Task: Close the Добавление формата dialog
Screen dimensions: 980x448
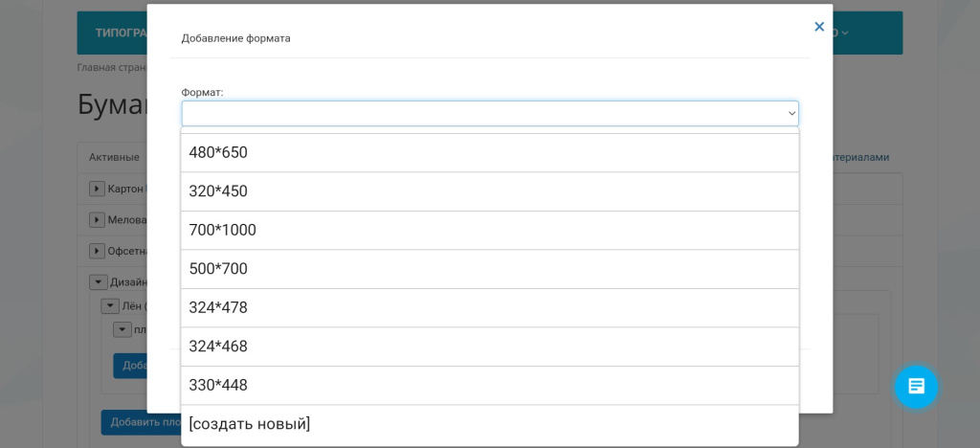Action: click(x=819, y=27)
